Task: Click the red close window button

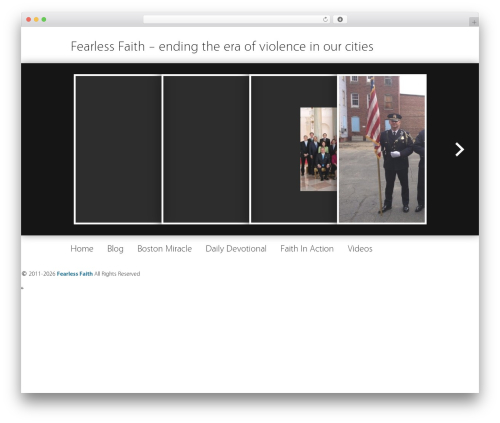Action: click(x=29, y=20)
